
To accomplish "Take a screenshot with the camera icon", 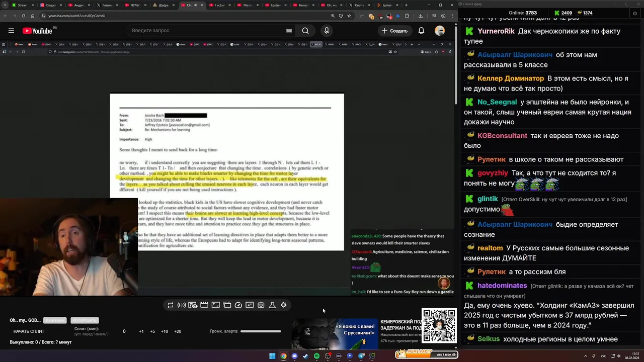I will tap(261, 305).
